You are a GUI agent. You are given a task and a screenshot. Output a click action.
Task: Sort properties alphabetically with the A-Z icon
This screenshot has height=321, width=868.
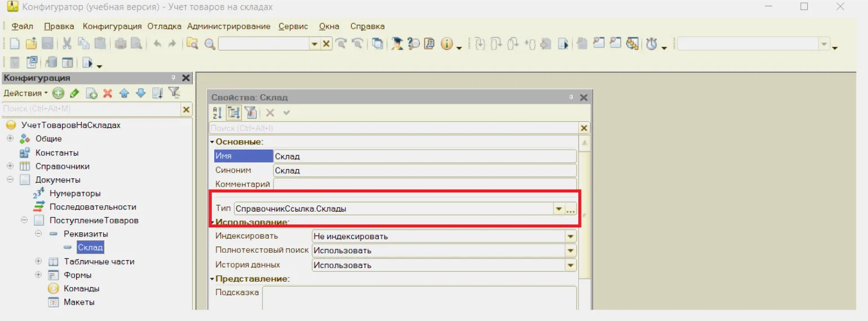pos(218,113)
